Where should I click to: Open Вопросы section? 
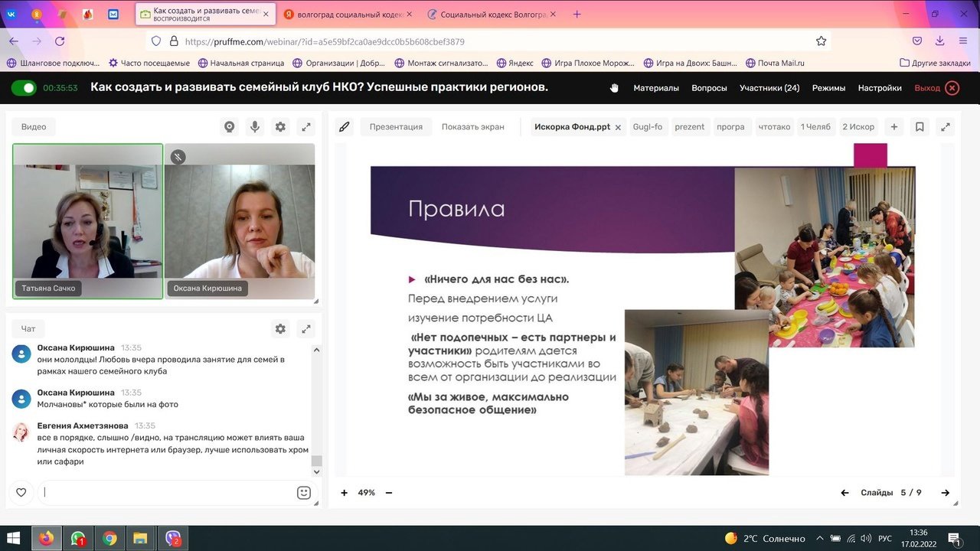pyautogui.click(x=709, y=88)
